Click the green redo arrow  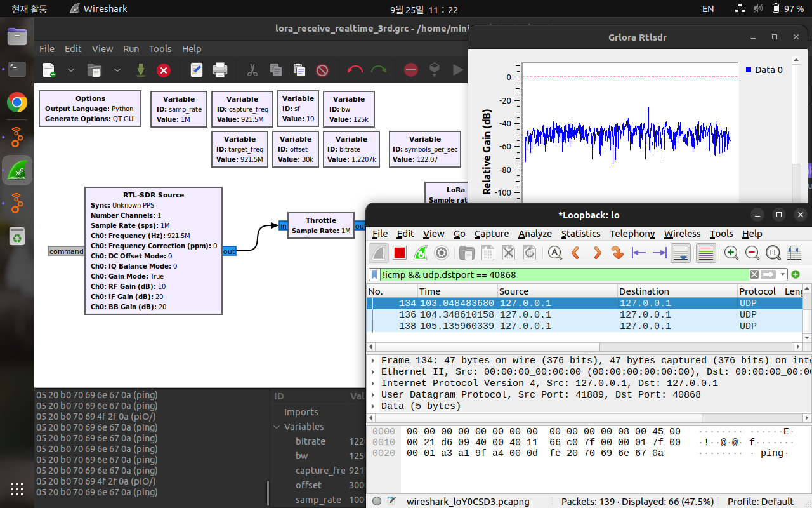click(x=379, y=70)
